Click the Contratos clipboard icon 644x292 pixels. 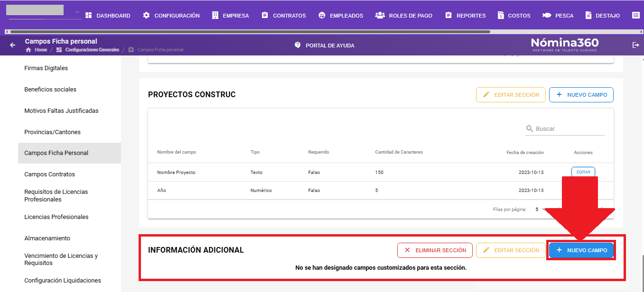click(265, 16)
